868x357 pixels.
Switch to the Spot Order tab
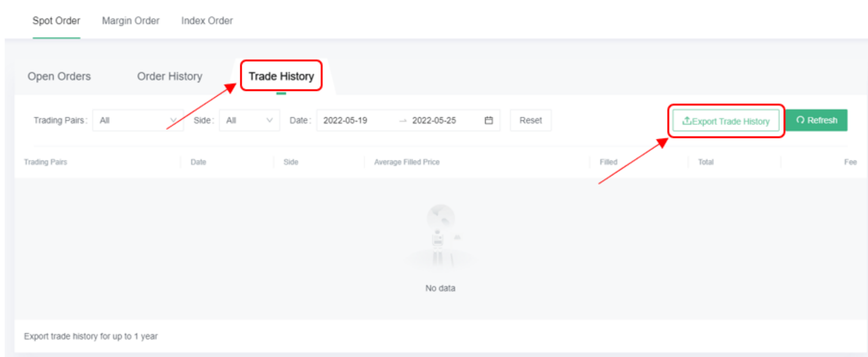point(56,21)
